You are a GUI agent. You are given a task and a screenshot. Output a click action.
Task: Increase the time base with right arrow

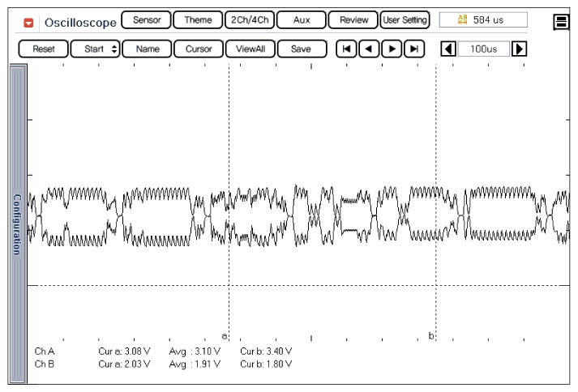[519, 49]
